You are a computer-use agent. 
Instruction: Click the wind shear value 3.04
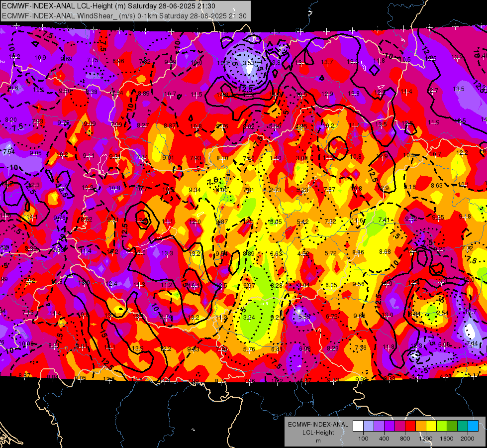coord(303,285)
